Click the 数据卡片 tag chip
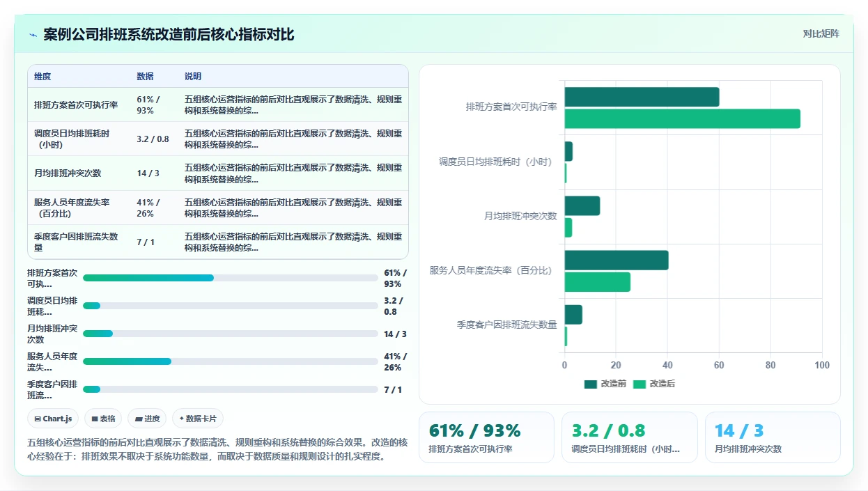 (198, 419)
